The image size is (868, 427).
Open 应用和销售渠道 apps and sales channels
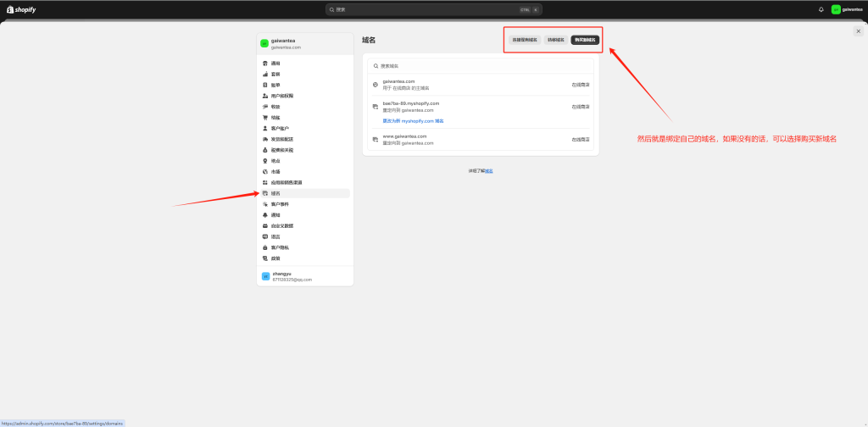point(286,182)
